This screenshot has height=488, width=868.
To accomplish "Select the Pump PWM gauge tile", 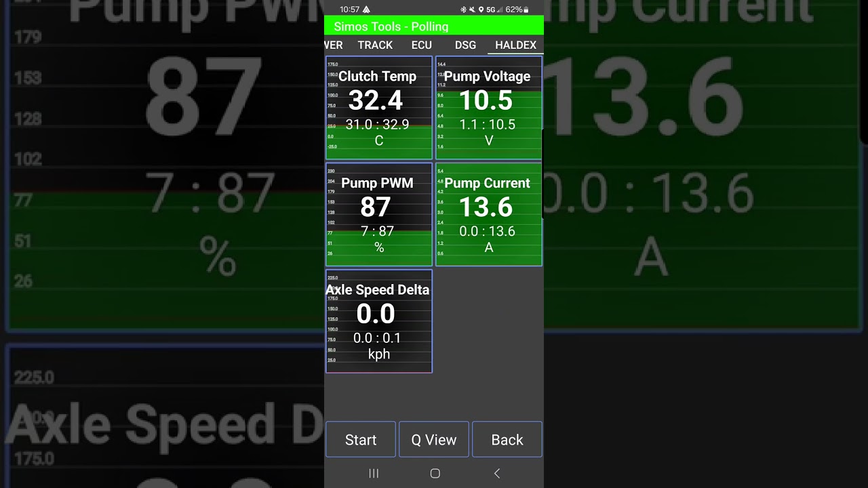I will (379, 214).
